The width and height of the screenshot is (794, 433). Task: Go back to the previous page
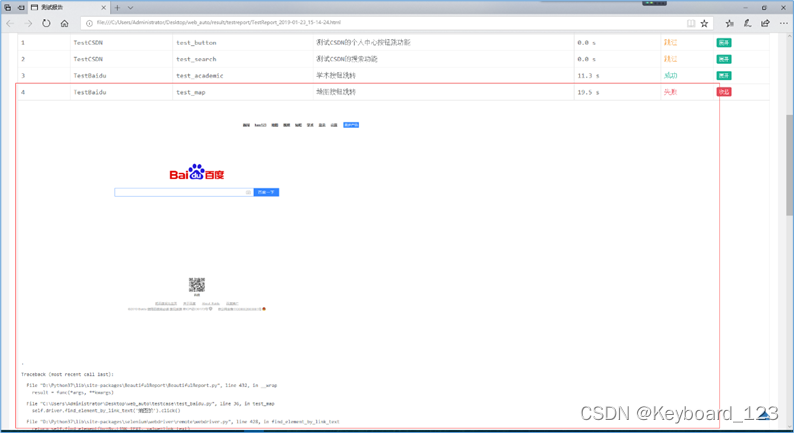11,23
